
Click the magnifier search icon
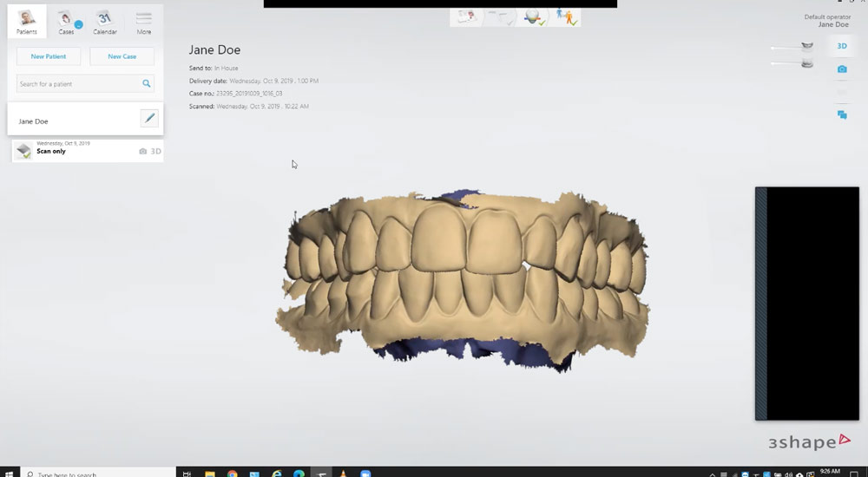(x=146, y=83)
